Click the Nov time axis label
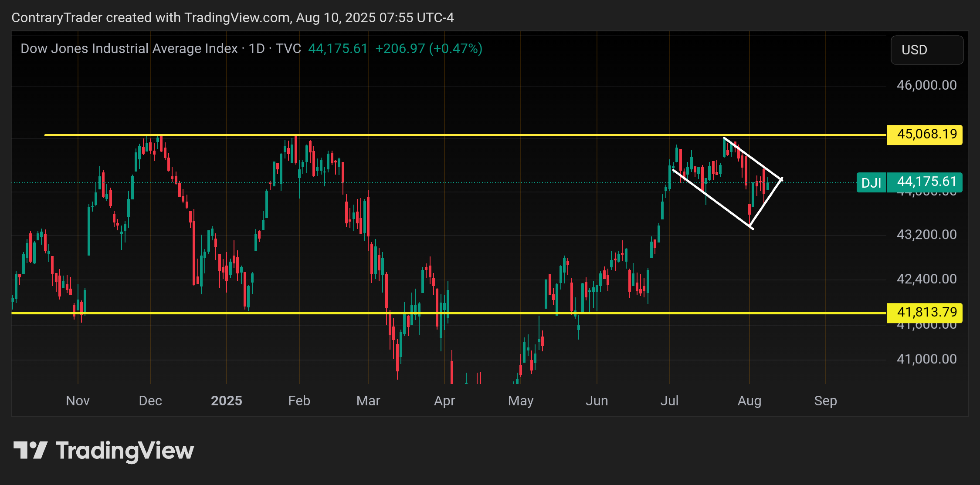980x485 pixels. point(78,401)
